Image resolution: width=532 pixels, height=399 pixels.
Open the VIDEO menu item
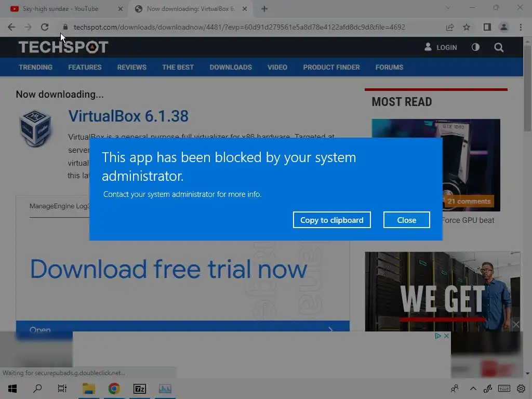click(277, 67)
